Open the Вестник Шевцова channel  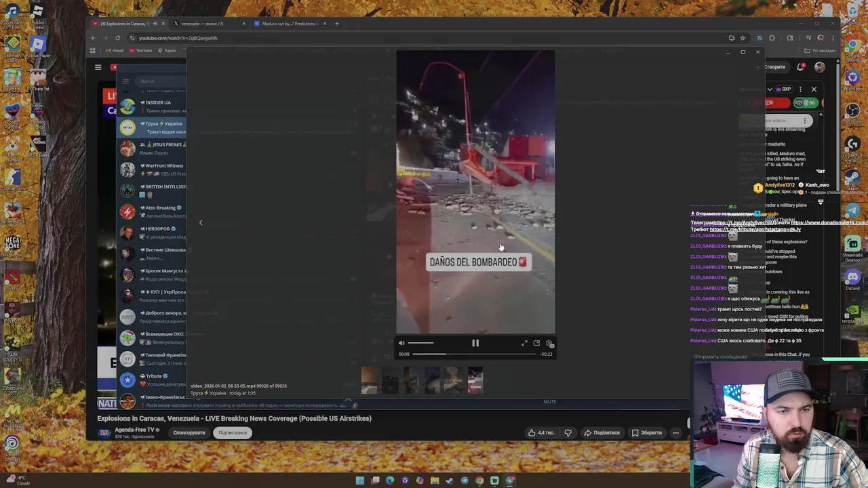152,253
